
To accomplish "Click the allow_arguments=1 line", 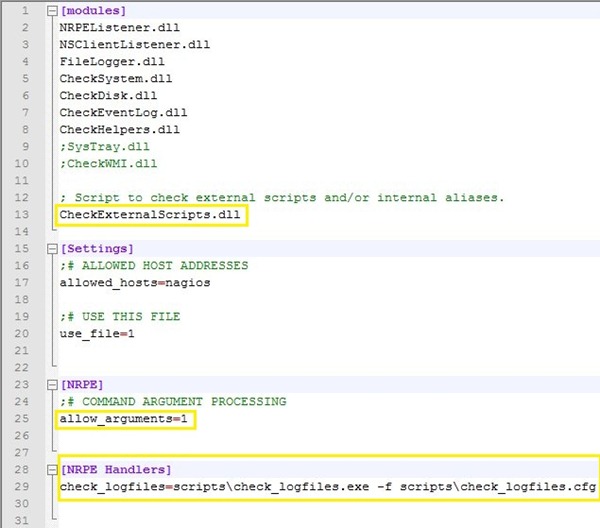I will click(x=123, y=419).
